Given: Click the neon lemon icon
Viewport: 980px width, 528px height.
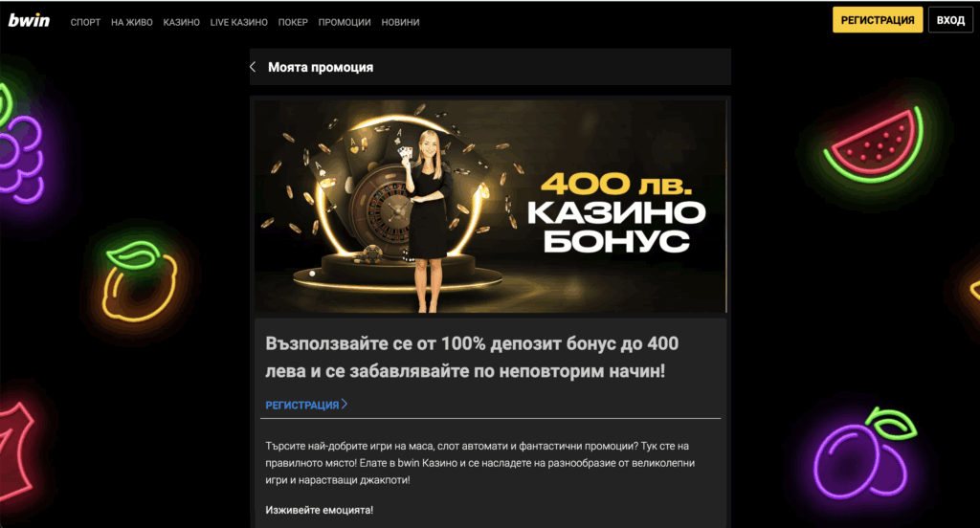Looking at the screenshot, I should [x=141, y=281].
